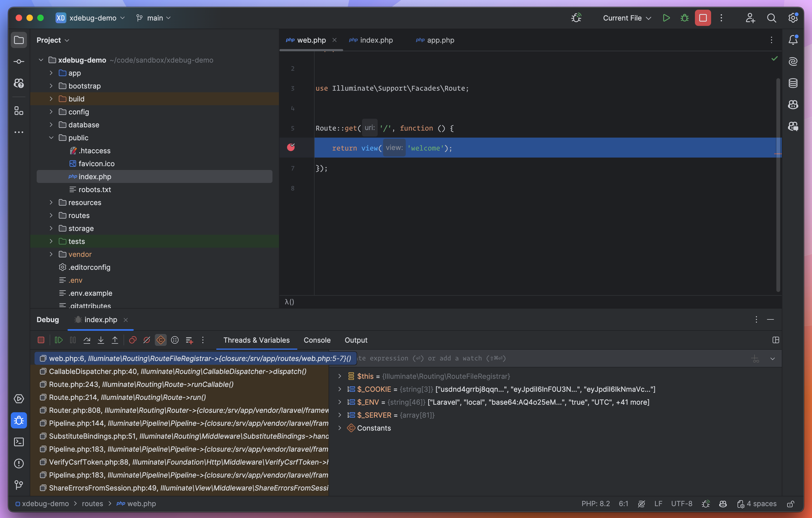The image size is (812, 518).
Task: Toggle Mute Breakpoints in debug toolbar
Action: (147, 340)
